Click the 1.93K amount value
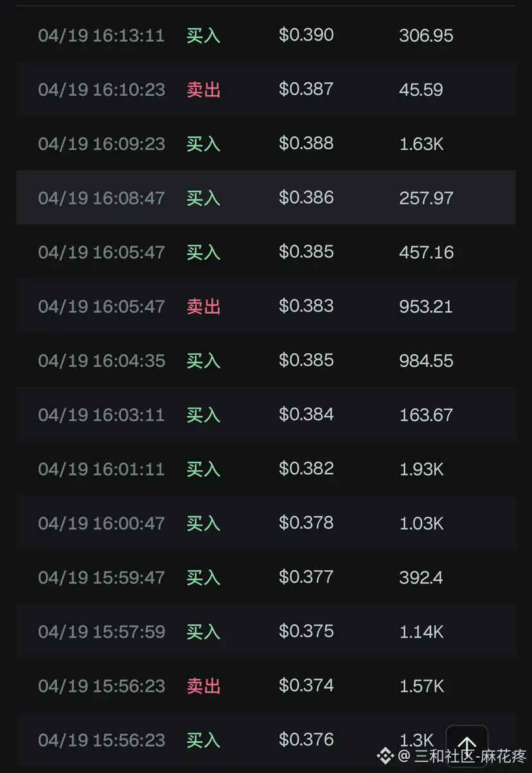The image size is (532, 773). 421,469
